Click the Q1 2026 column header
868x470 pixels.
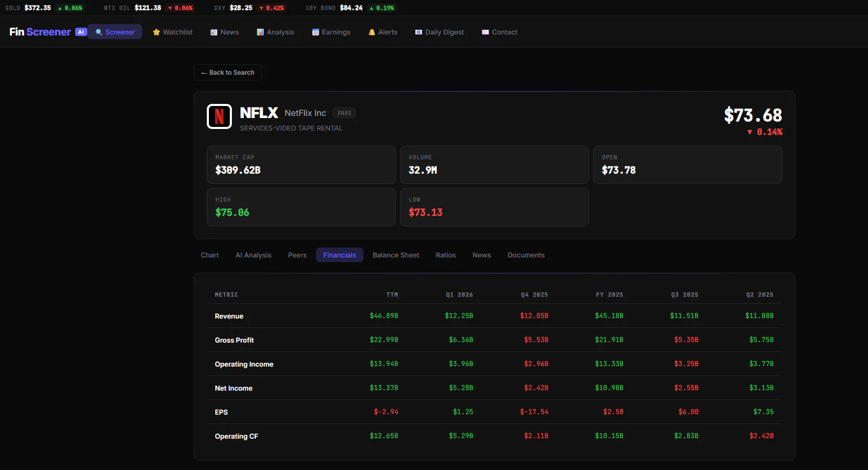coord(460,295)
